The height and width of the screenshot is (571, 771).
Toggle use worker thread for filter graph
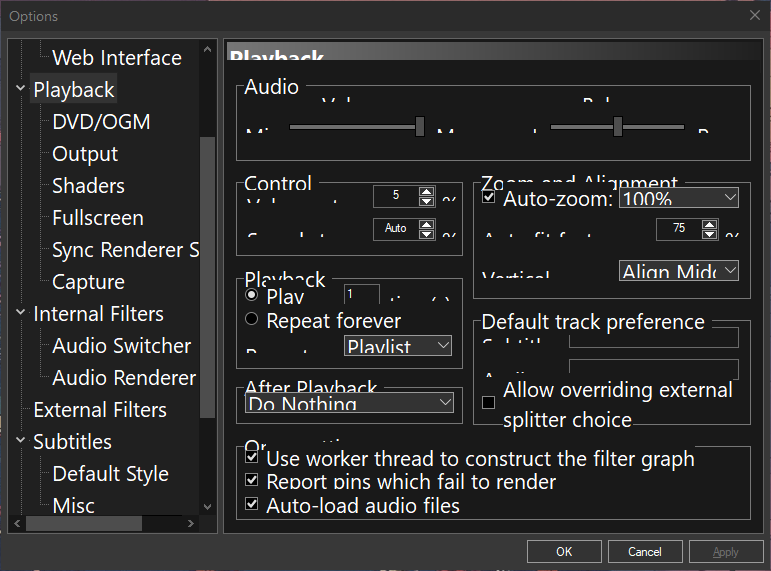[251, 457]
